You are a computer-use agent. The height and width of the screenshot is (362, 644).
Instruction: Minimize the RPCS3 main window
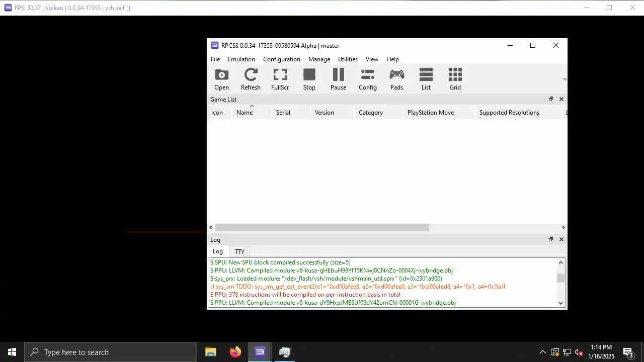coord(510,45)
